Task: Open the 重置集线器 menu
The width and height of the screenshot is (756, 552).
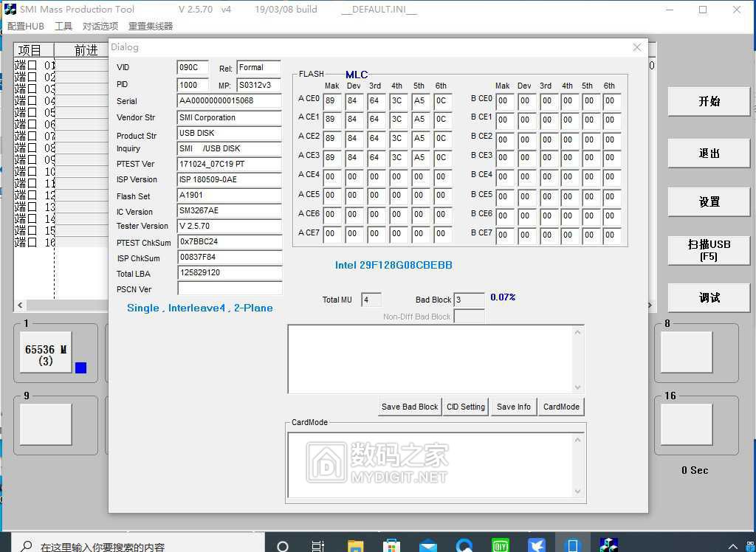Action: (x=151, y=26)
